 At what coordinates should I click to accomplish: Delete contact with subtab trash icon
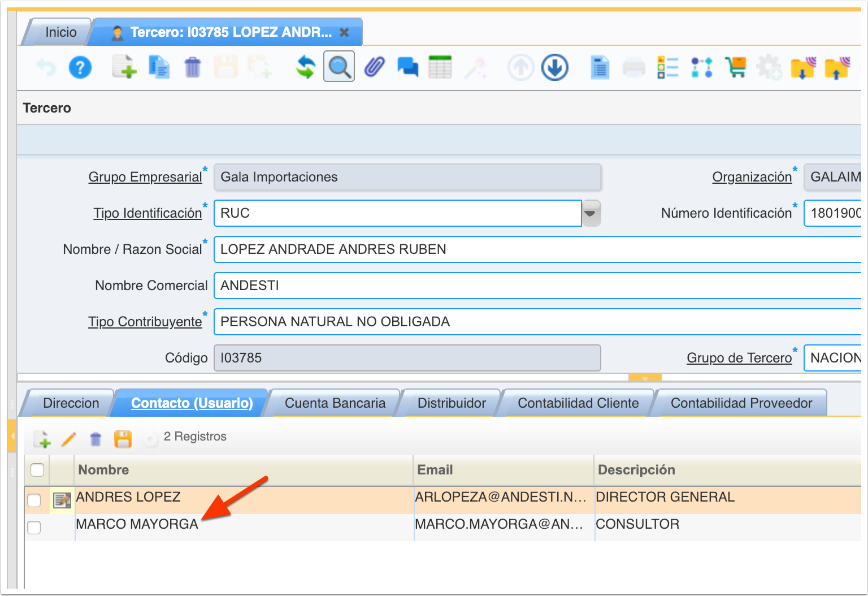[x=96, y=439]
